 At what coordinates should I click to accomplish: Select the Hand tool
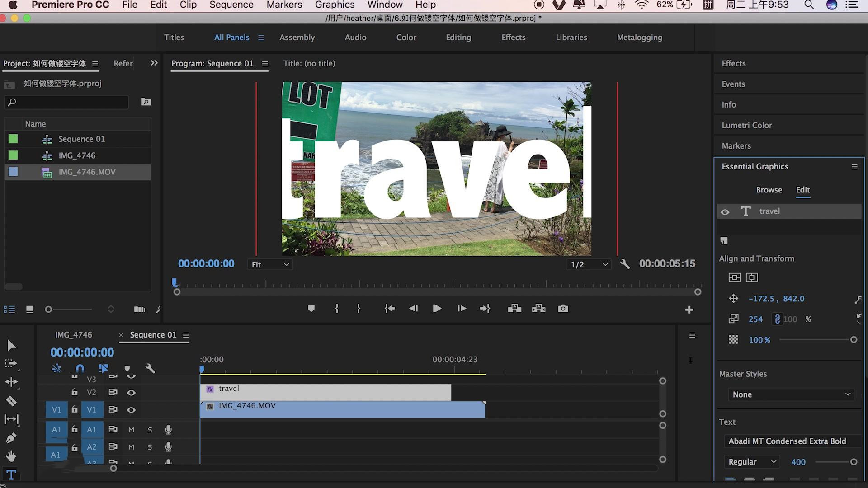(x=11, y=456)
